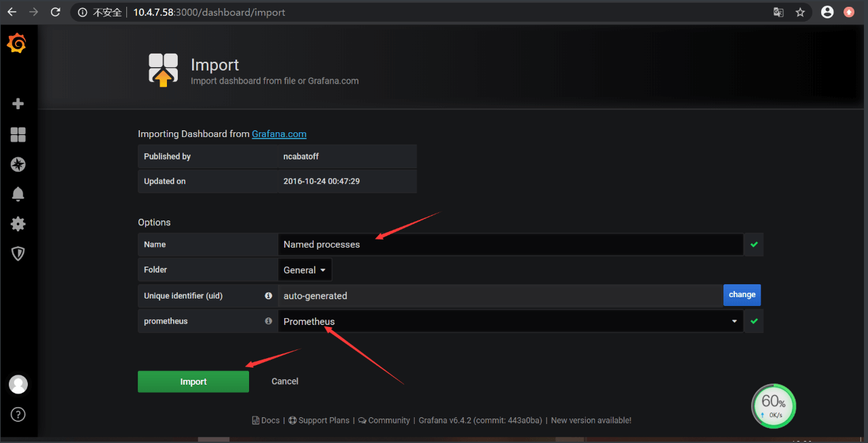This screenshot has height=443, width=868.
Task: Open the Support Plans footer link
Action: (x=319, y=421)
